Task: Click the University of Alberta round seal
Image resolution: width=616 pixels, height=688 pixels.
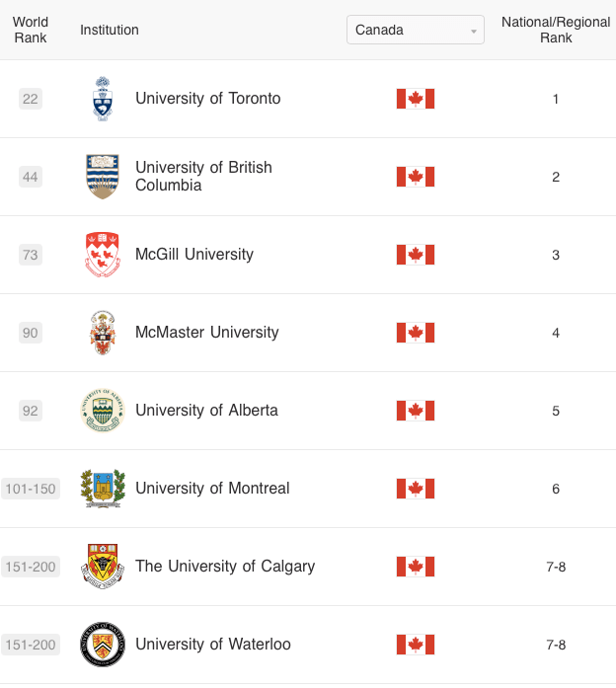Action: tap(103, 411)
